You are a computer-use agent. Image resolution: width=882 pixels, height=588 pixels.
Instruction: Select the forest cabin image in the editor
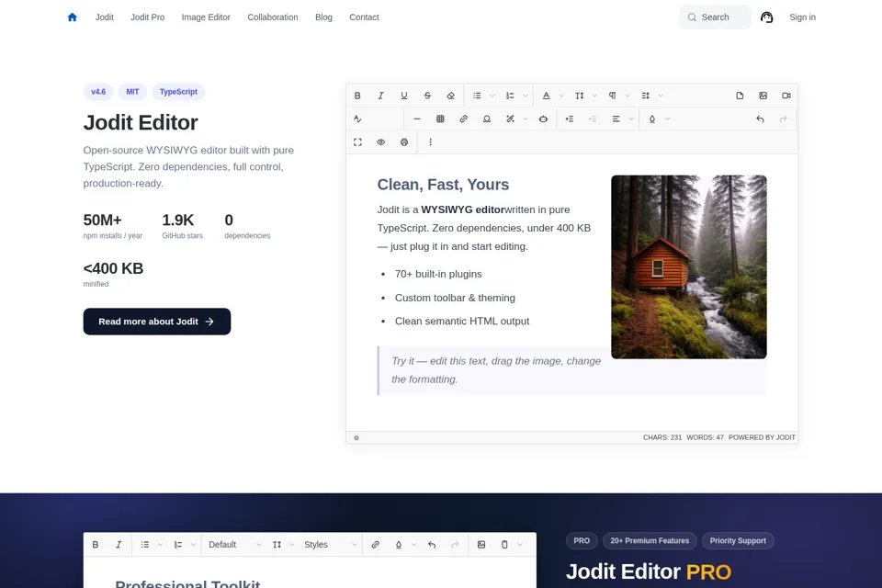[689, 266]
